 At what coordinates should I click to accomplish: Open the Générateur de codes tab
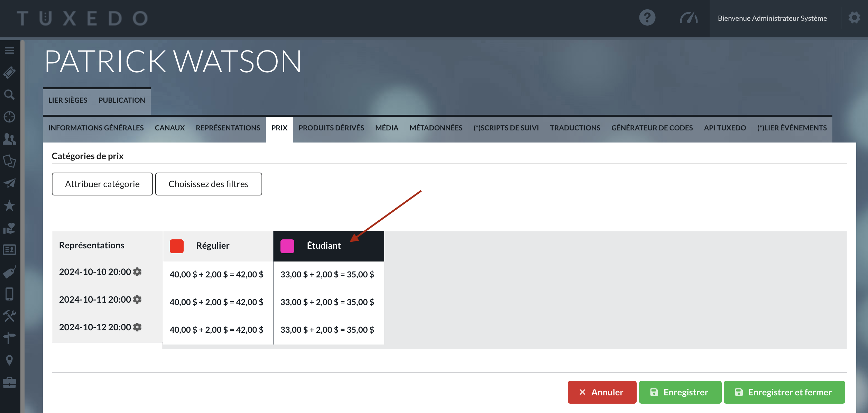652,128
